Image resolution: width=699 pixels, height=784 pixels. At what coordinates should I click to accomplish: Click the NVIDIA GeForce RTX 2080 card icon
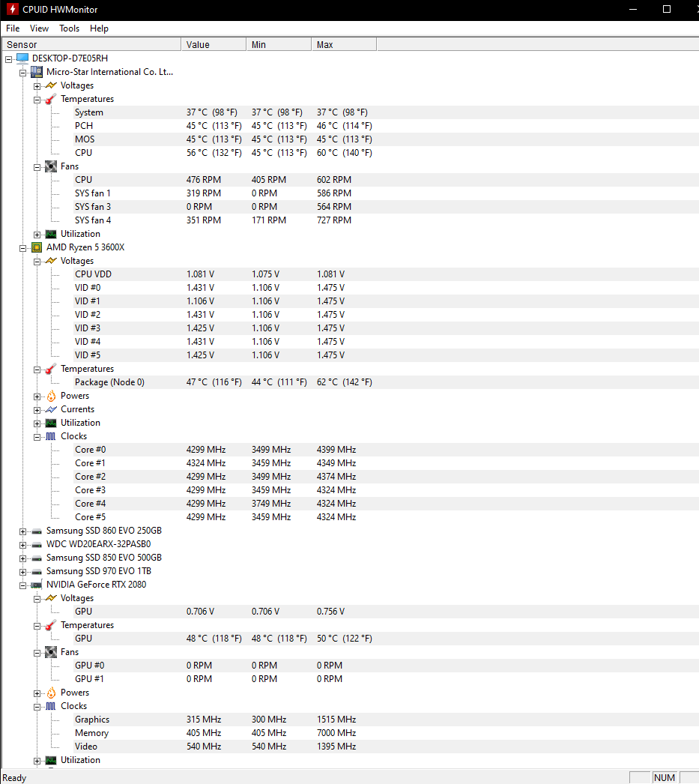[37, 585]
